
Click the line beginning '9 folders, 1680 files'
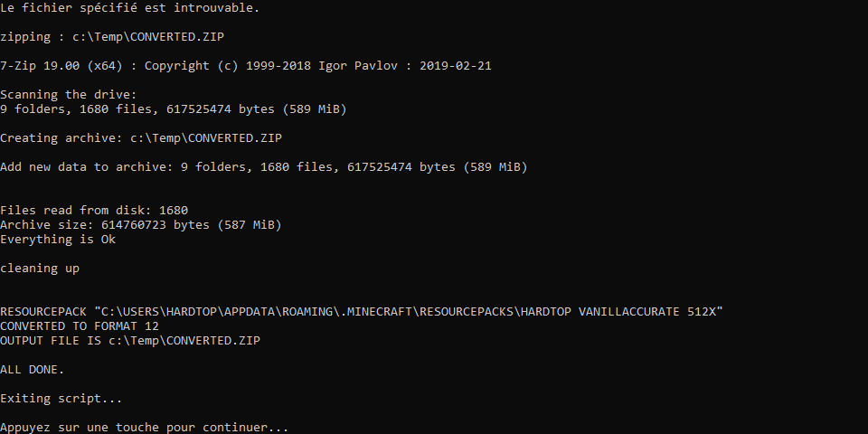coord(174,109)
